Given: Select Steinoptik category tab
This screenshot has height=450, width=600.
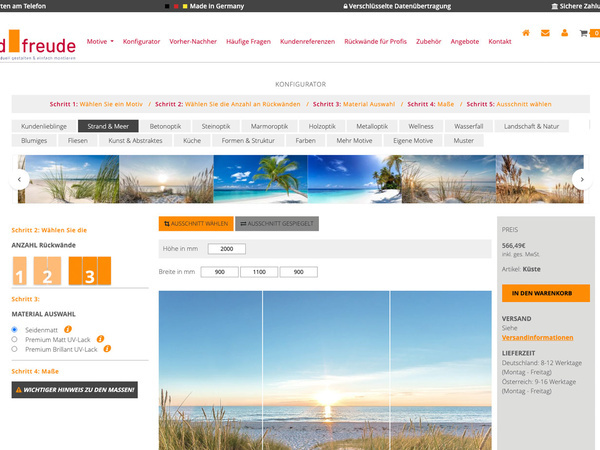Looking at the screenshot, I should click(216, 126).
